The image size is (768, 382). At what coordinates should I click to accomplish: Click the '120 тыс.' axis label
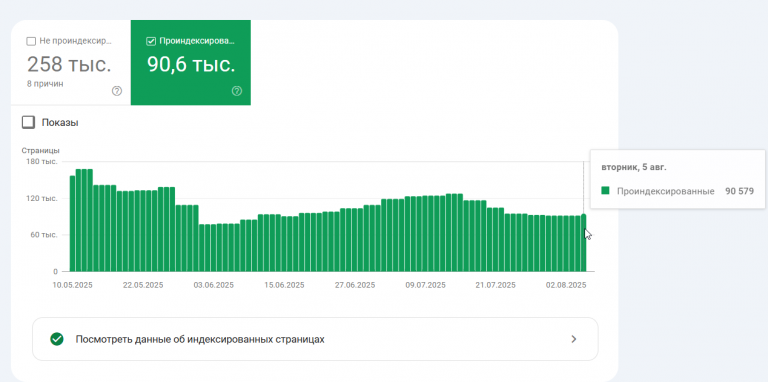[x=42, y=198]
